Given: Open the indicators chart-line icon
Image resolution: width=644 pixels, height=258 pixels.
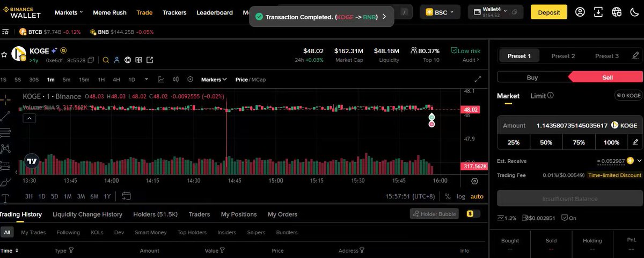Looking at the screenshot, I should click(160, 80).
